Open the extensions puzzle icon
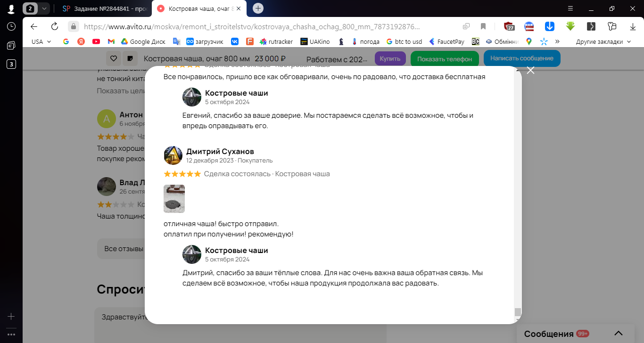This screenshot has width=644, height=343. pos(612,26)
